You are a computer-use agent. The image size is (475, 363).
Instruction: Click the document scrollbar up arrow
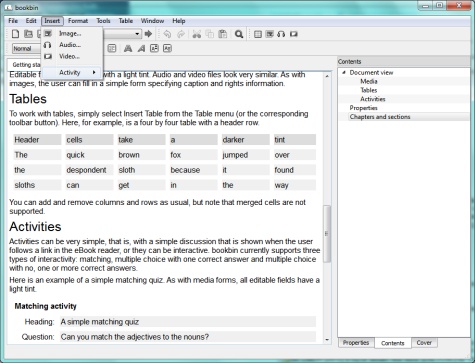coord(327,76)
